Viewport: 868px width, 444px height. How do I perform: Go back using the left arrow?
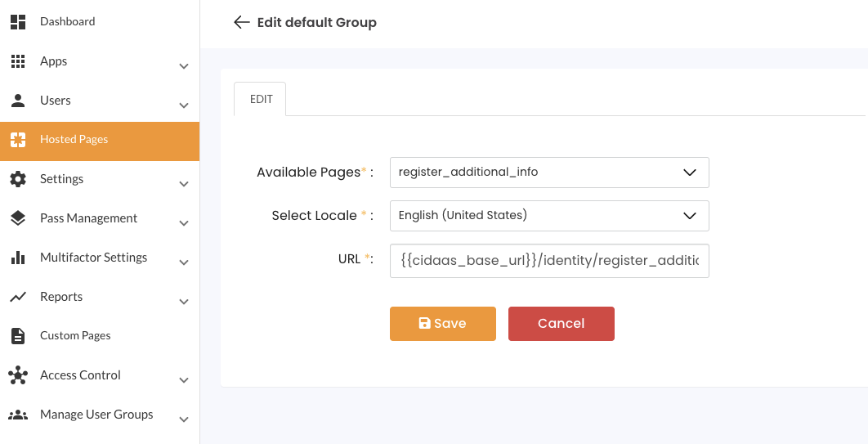point(241,22)
